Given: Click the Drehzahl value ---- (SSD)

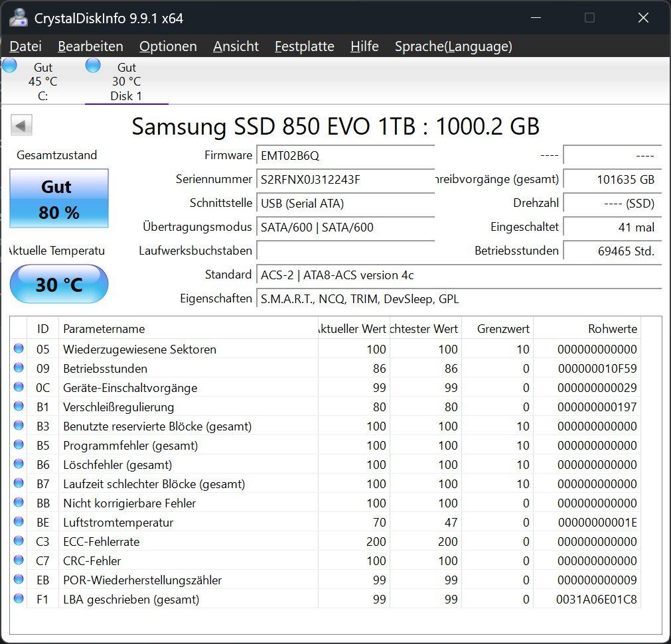Looking at the screenshot, I should (x=613, y=203).
